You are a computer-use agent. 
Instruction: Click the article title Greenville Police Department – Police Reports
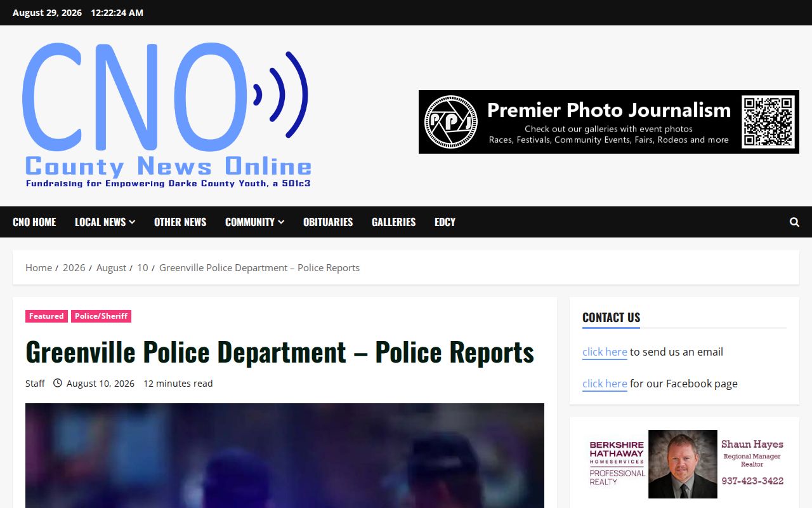coord(280,352)
